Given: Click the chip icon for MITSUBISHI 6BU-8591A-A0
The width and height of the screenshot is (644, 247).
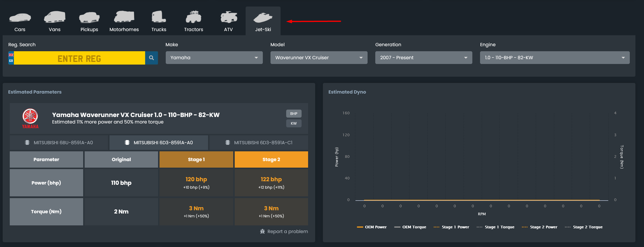Looking at the screenshot, I should coord(27,142).
